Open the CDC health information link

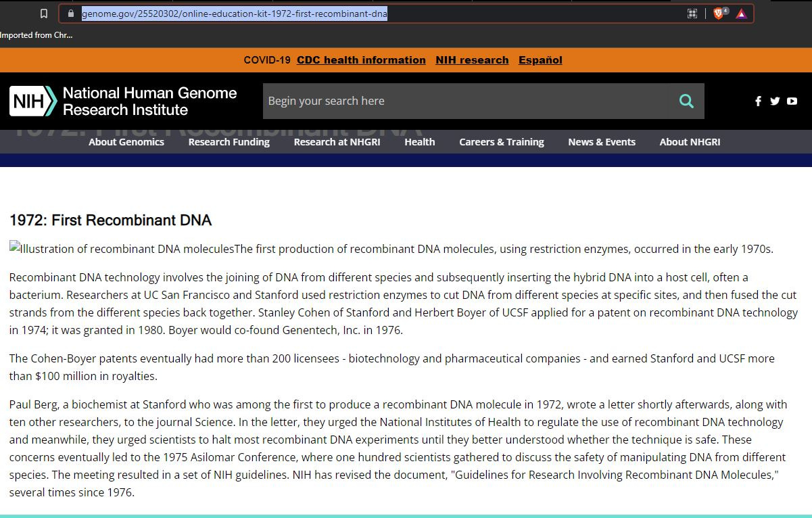pos(361,60)
